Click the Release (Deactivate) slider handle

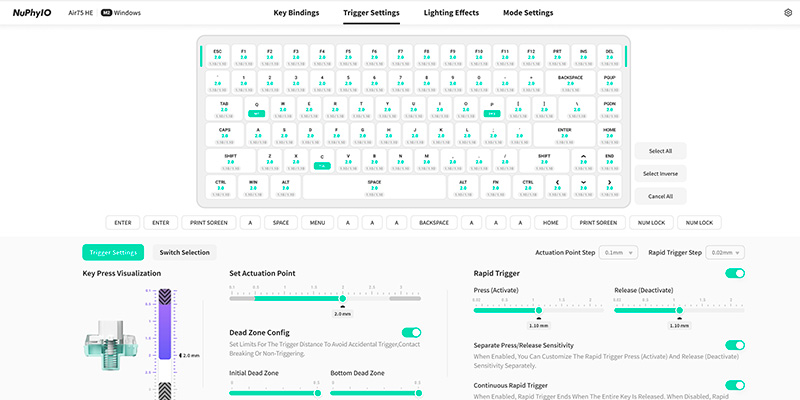click(x=679, y=310)
